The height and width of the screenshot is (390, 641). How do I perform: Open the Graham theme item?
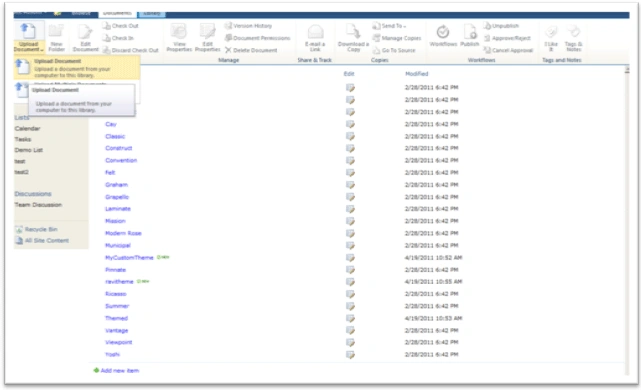pos(117,185)
